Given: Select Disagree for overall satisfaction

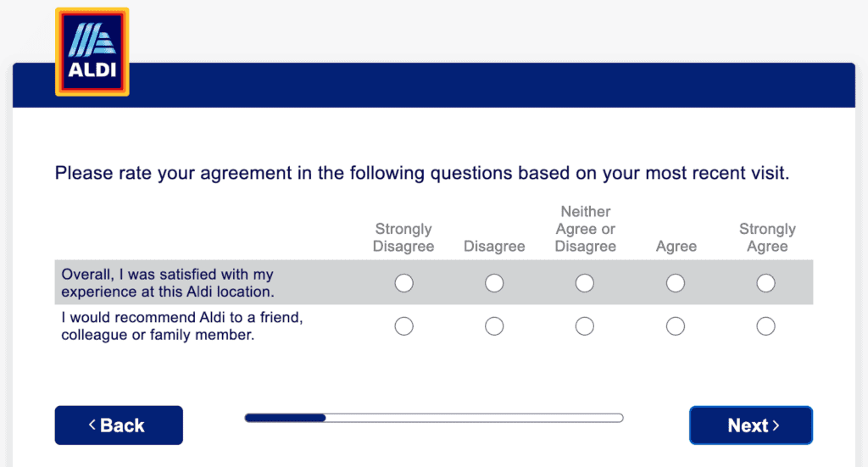Looking at the screenshot, I should tap(494, 283).
